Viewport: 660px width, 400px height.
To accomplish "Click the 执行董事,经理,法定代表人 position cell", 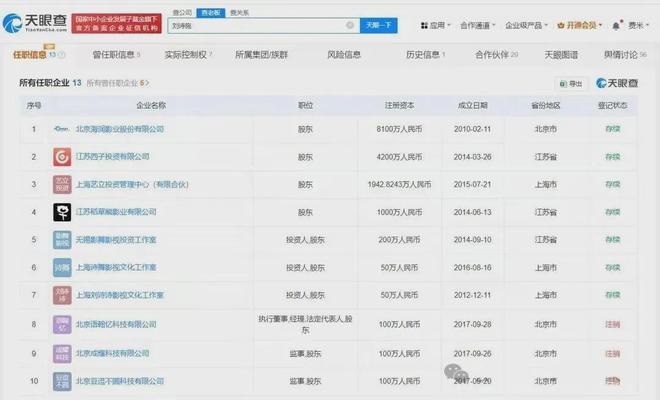I will coord(306,324).
